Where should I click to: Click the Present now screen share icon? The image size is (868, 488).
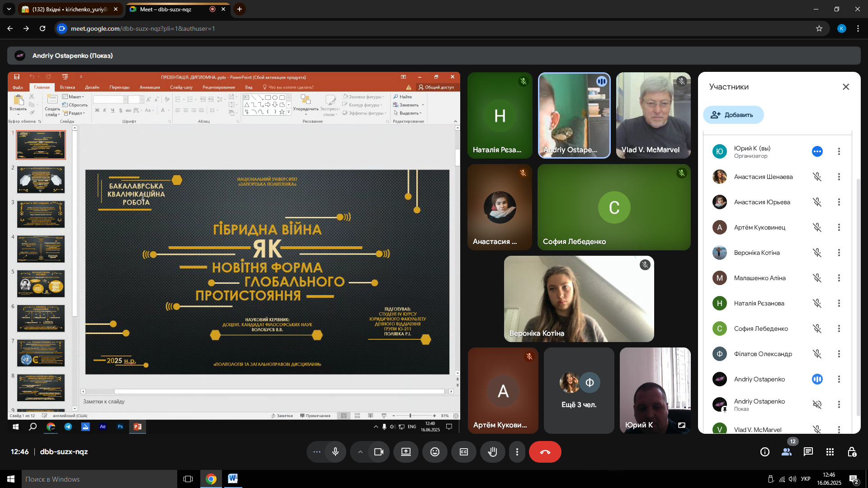coord(406,452)
